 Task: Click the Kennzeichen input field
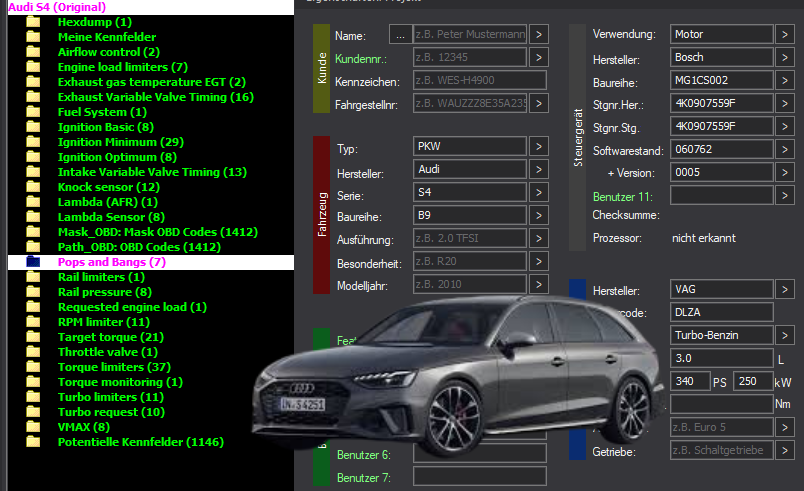[480, 80]
